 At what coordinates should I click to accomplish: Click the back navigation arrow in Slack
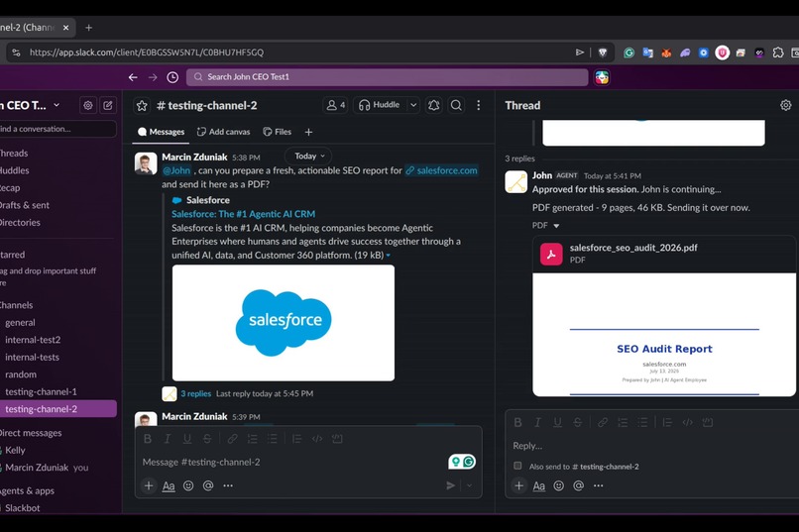pyautogui.click(x=133, y=77)
